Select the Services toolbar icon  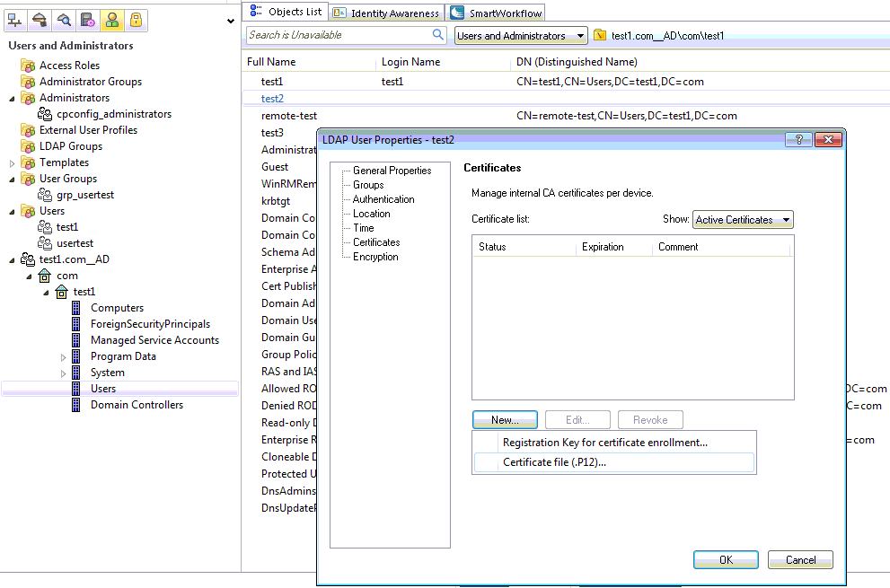point(40,21)
